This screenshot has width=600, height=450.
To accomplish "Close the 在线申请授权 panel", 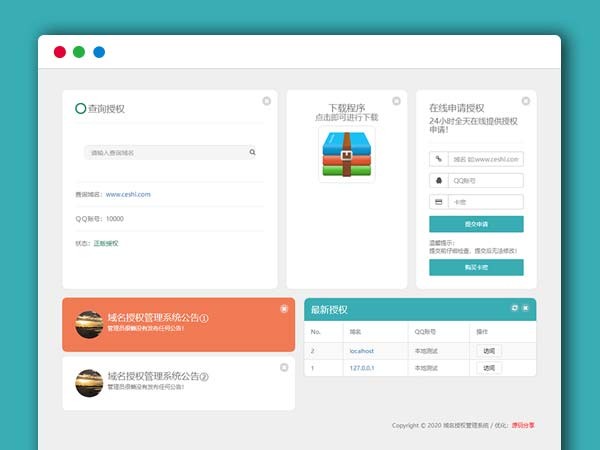I will tap(525, 101).
